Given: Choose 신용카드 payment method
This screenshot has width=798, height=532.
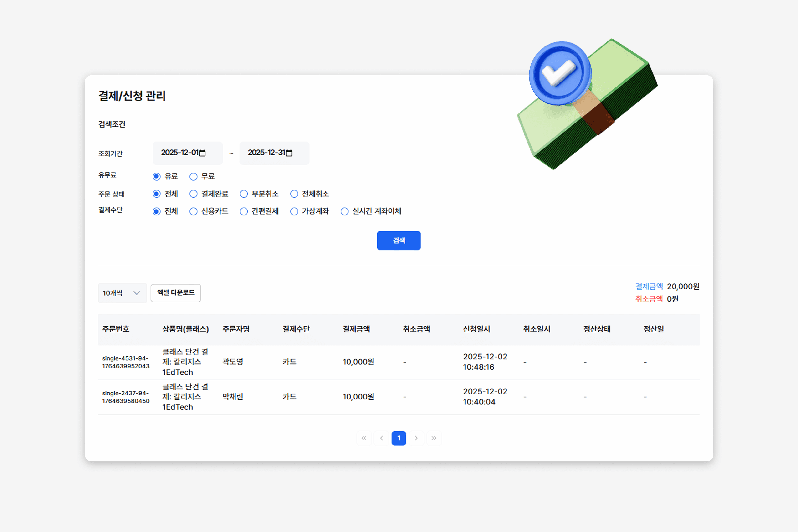Looking at the screenshot, I should [193, 211].
